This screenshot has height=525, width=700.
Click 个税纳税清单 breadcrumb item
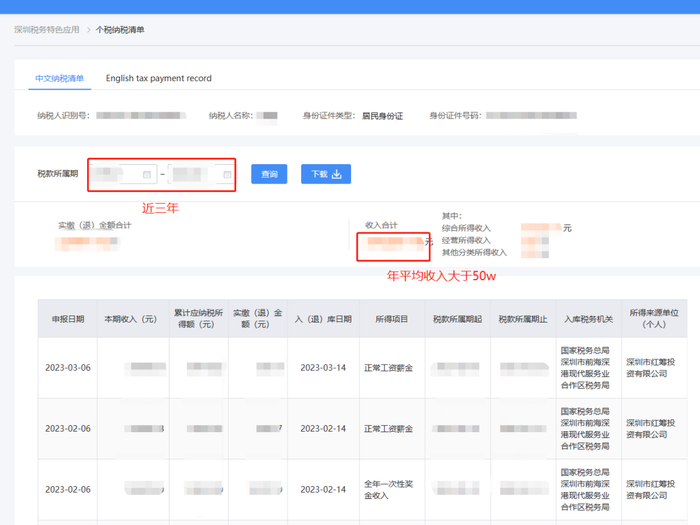pos(120,30)
